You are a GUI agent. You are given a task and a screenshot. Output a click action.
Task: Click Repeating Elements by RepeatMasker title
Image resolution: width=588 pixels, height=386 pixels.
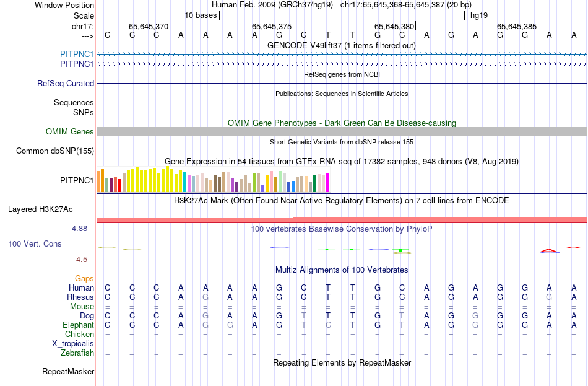(x=342, y=362)
